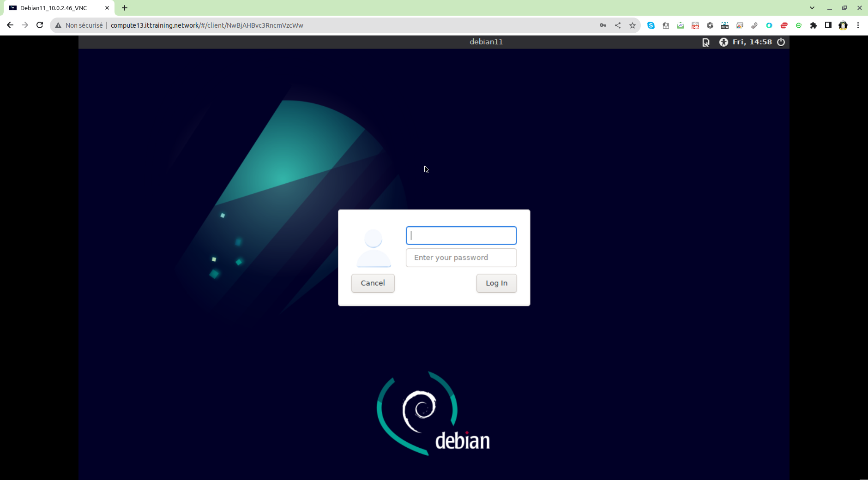Open Chrome three-dot menu
This screenshot has width=868, height=480.
click(x=858, y=25)
